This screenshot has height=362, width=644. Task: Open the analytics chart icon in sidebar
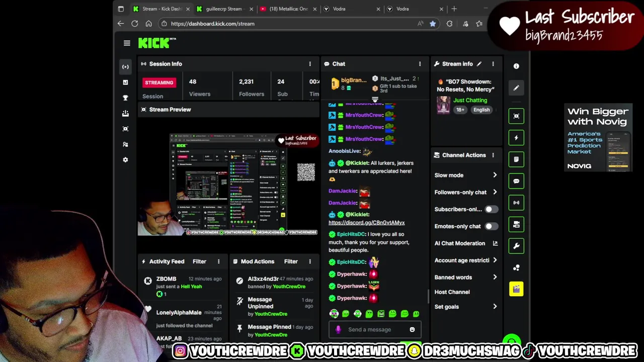pos(125,82)
